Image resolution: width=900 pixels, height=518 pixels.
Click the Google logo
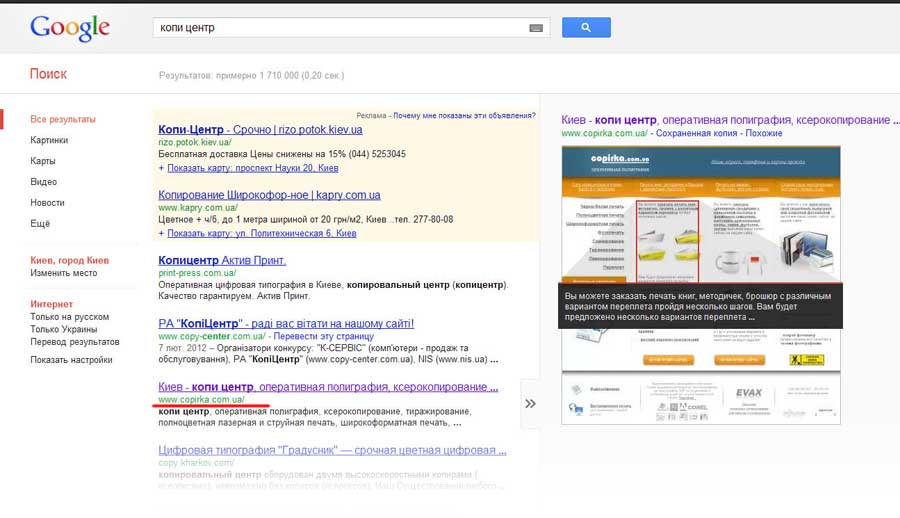[69, 28]
